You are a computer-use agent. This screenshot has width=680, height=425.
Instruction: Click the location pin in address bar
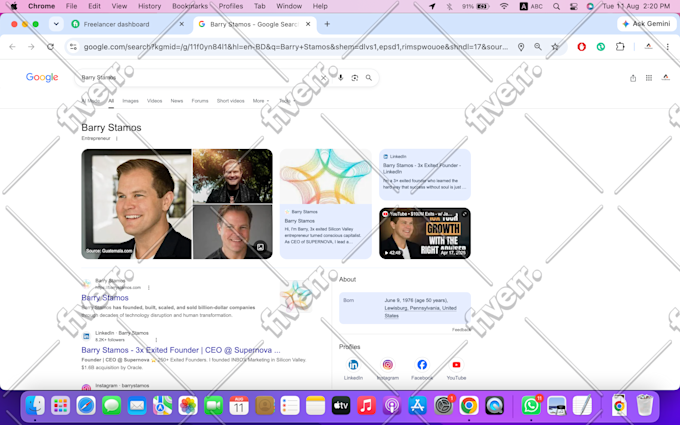point(521,46)
